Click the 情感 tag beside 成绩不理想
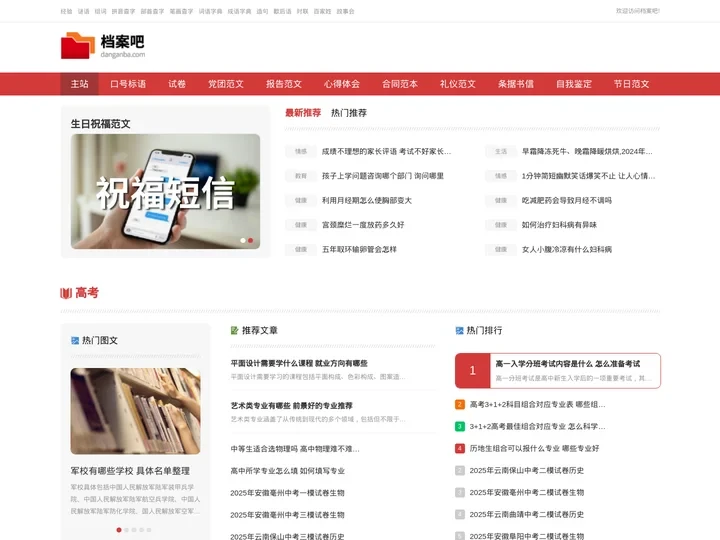 tap(301, 152)
